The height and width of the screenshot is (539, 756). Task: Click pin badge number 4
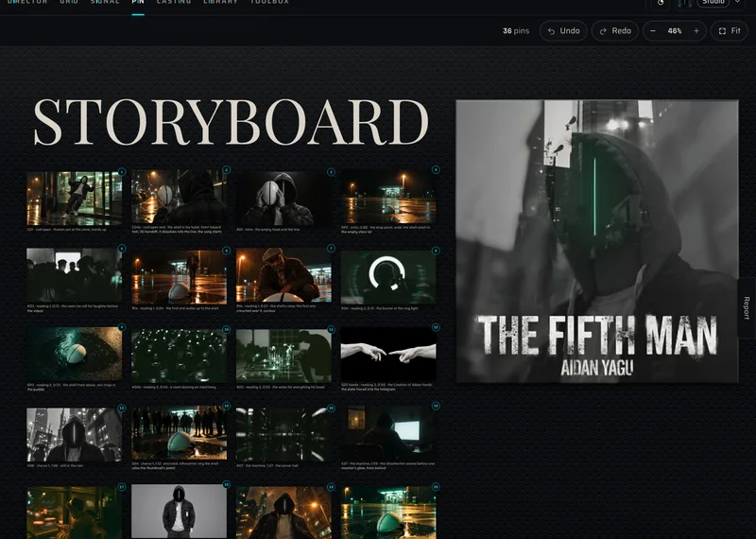[436, 170]
